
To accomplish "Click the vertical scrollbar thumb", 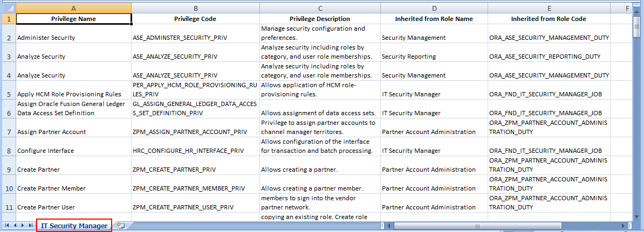I will [x=637, y=27].
